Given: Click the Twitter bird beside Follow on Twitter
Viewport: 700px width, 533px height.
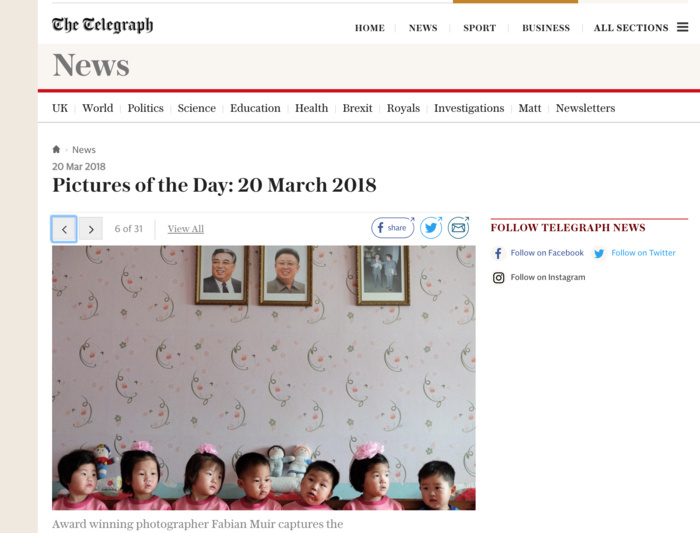Looking at the screenshot, I should pos(599,253).
